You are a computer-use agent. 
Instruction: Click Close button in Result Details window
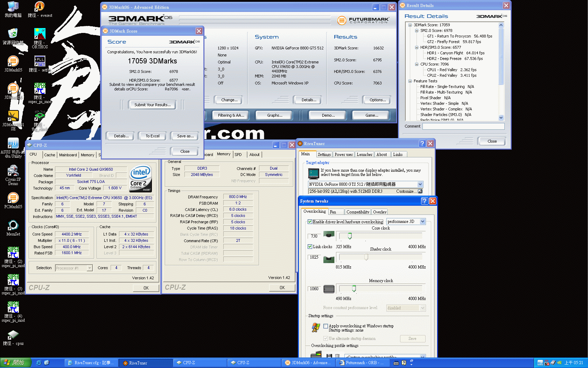[492, 141]
